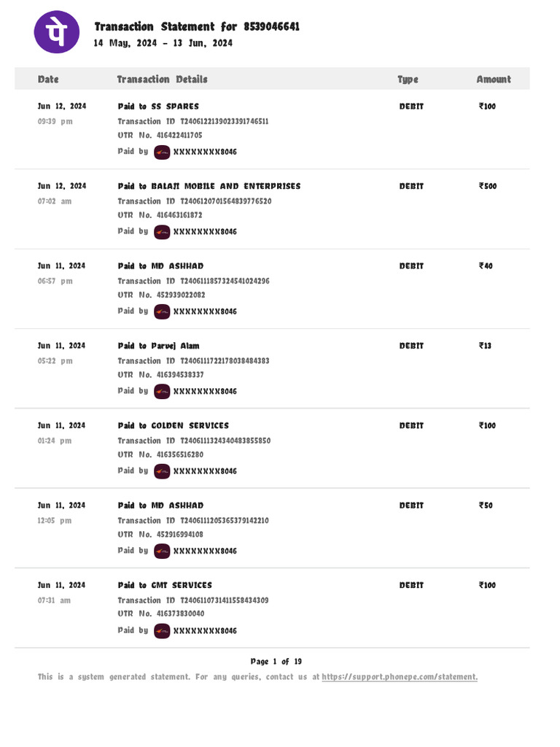Click the Page 1 of 19 indicator

pos(276,662)
